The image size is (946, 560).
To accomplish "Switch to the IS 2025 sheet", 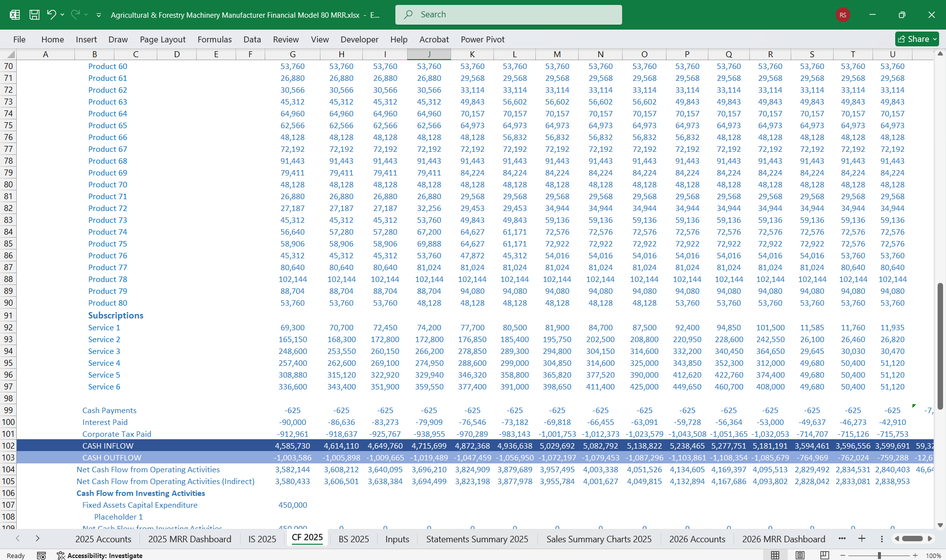I will [x=262, y=539].
